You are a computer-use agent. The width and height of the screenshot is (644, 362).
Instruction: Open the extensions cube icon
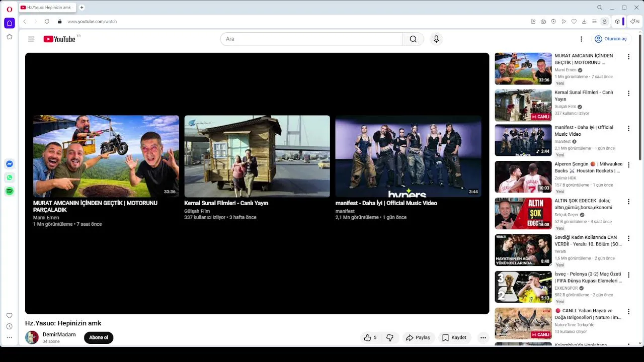click(x=617, y=22)
